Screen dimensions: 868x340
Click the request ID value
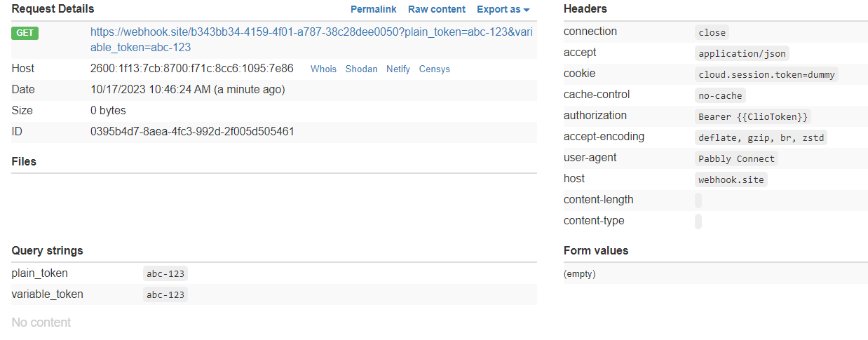pyautogui.click(x=192, y=131)
